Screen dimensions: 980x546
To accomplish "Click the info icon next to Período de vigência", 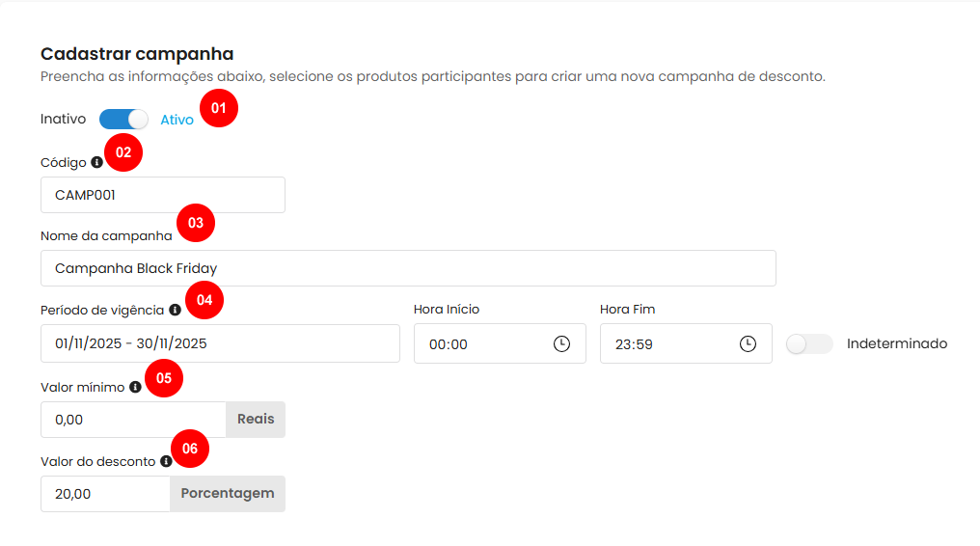I will 175,310.
